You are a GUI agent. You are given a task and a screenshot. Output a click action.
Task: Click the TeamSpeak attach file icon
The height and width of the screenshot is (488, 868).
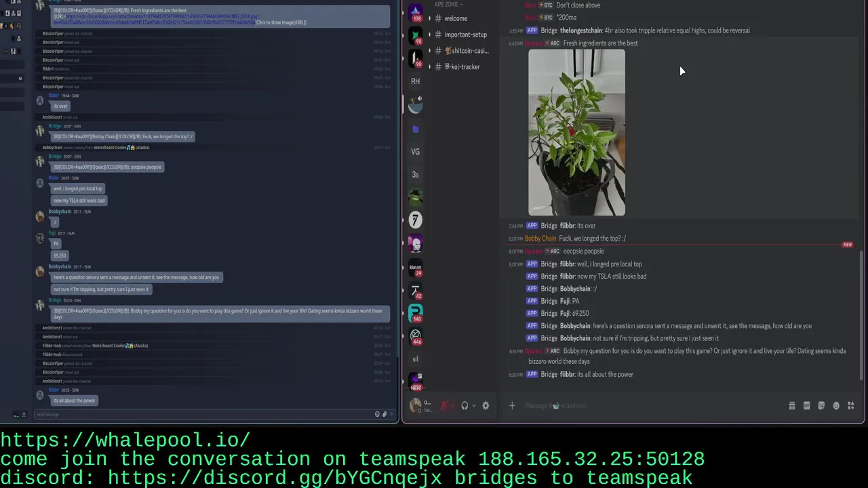click(384, 414)
